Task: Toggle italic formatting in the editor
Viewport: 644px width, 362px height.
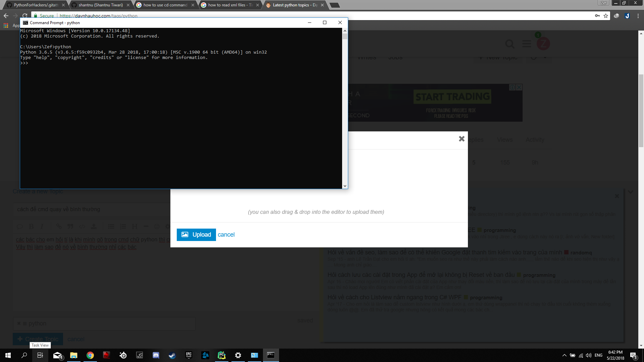Action: point(42,227)
